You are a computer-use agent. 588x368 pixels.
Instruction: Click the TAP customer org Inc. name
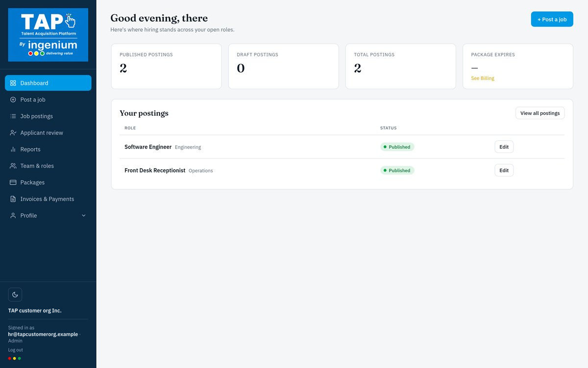pyautogui.click(x=35, y=311)
